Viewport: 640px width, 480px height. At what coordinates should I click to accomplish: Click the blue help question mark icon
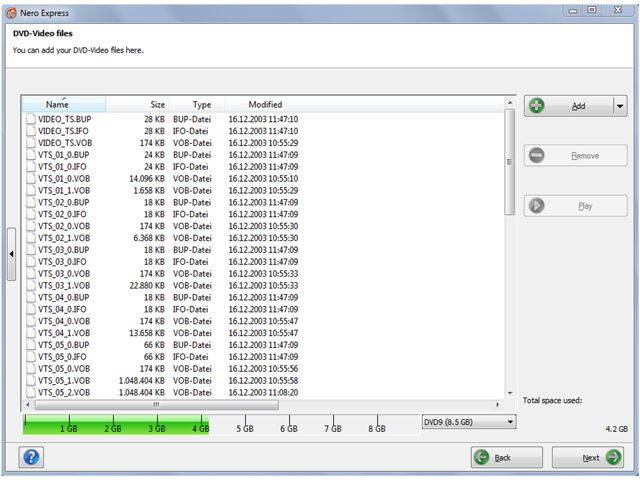point(31,457)
